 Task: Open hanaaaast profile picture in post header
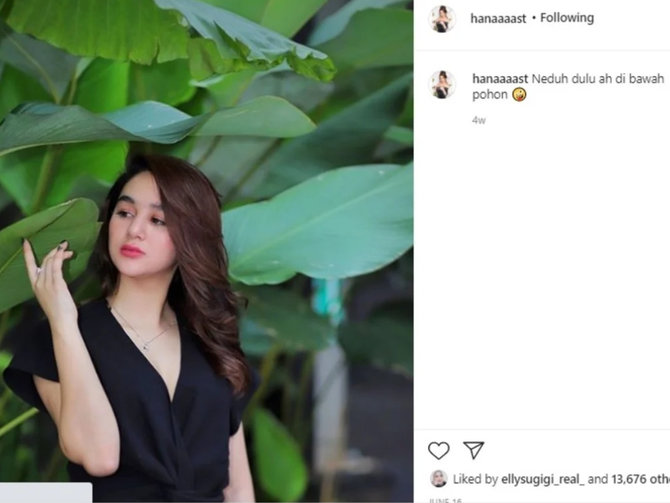click(x=442, y=18)
